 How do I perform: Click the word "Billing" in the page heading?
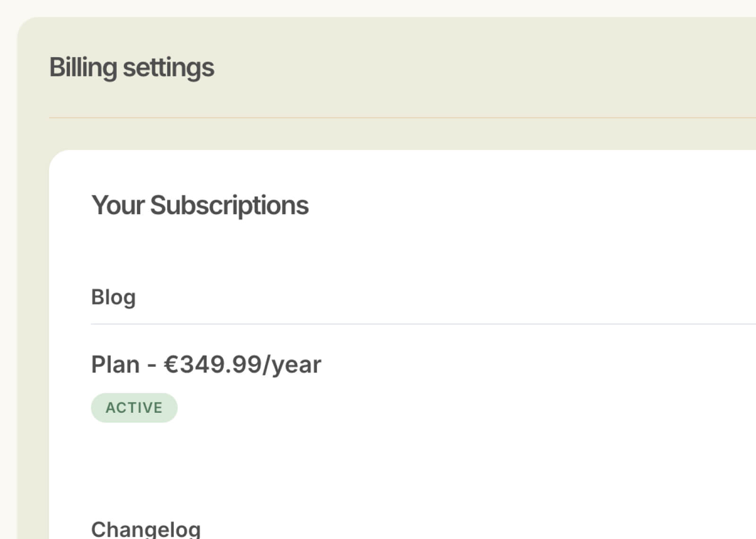click(83, 68)
